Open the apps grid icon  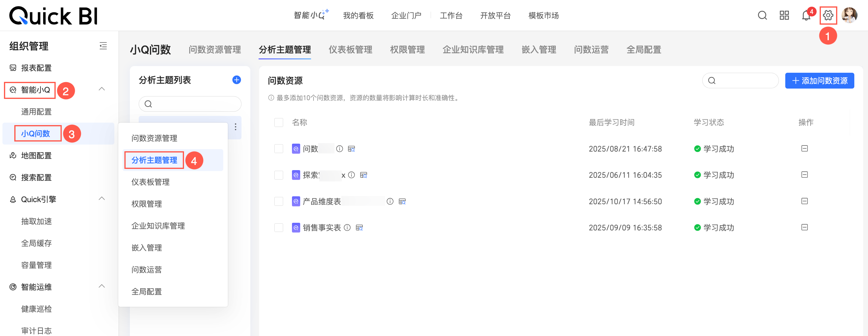tap(784, 16)
